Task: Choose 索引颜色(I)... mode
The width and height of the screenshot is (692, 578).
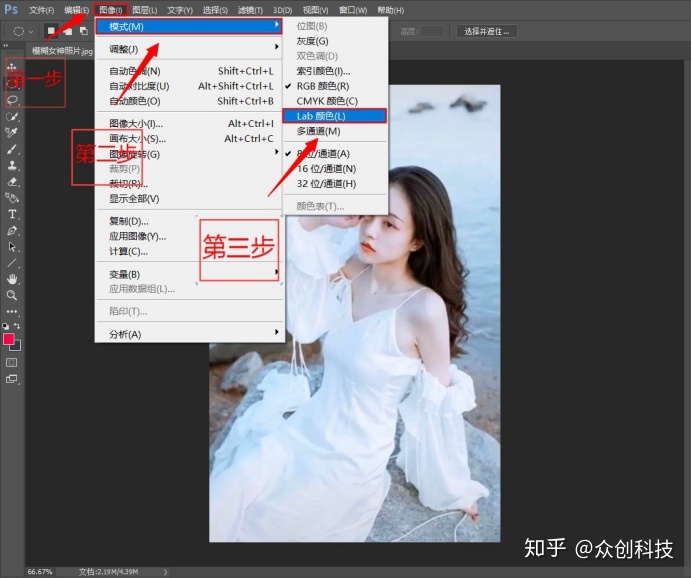Action: [x=335, y=71]
